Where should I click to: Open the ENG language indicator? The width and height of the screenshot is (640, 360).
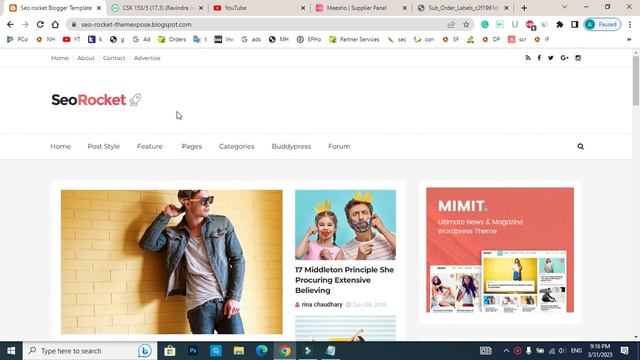576,351
